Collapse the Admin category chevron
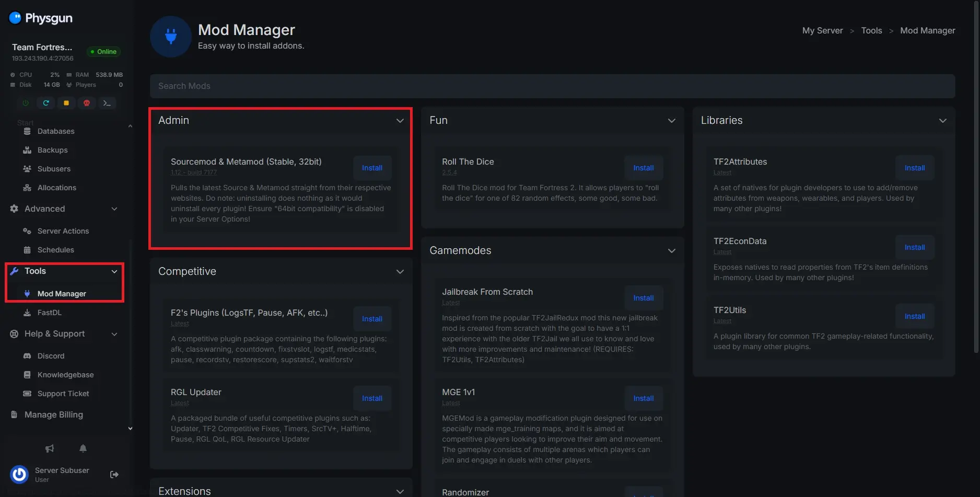This screenshot has height=497, width=980. 400,121
